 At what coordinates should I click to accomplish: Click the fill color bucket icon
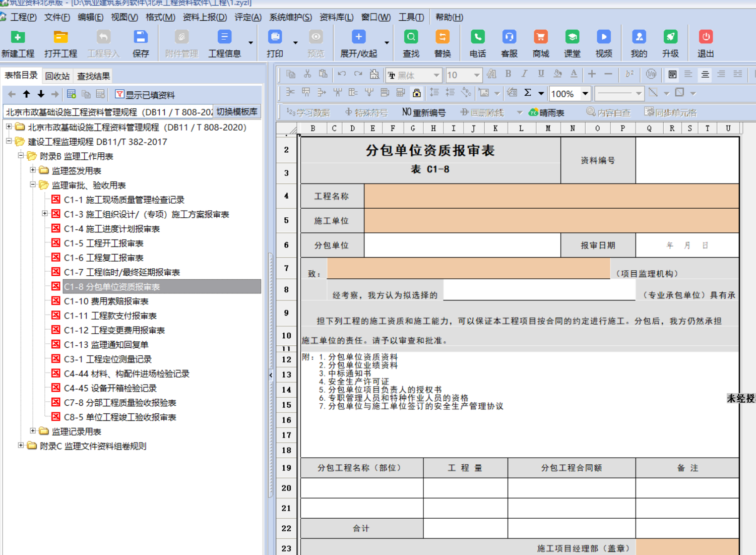pyautogui.click(x=557, y=74)
